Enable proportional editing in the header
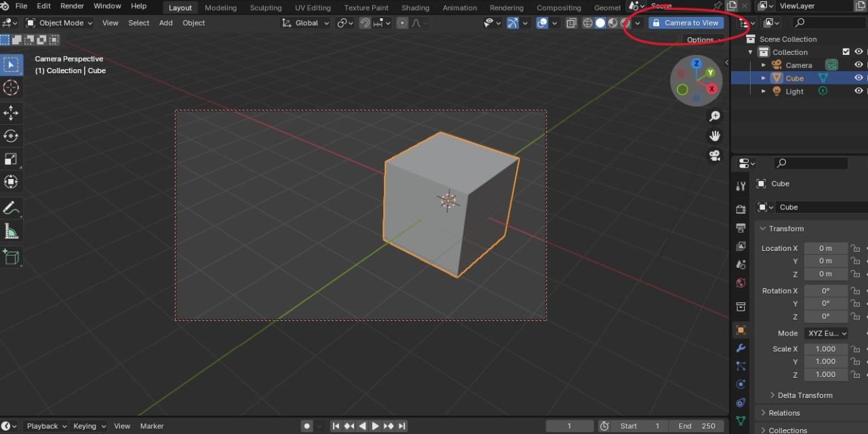The image size is (868, 434). click(401, 22)
